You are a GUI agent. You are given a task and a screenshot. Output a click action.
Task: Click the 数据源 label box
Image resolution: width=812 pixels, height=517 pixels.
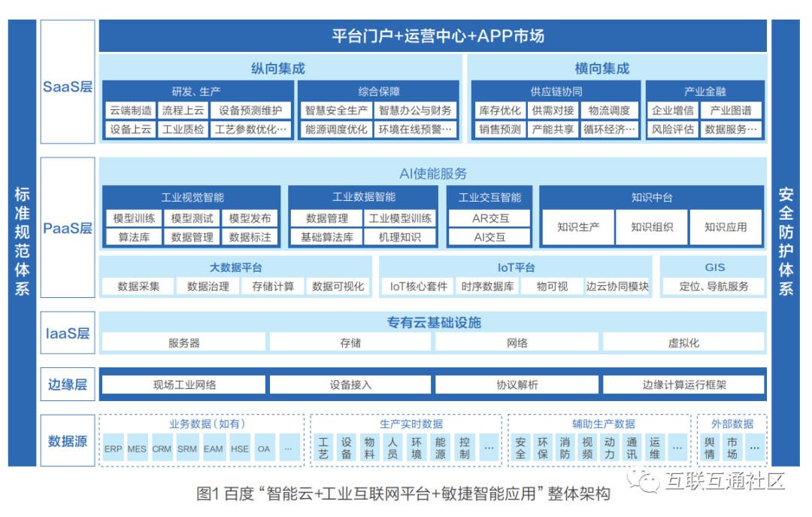click(x=68, y=441)
